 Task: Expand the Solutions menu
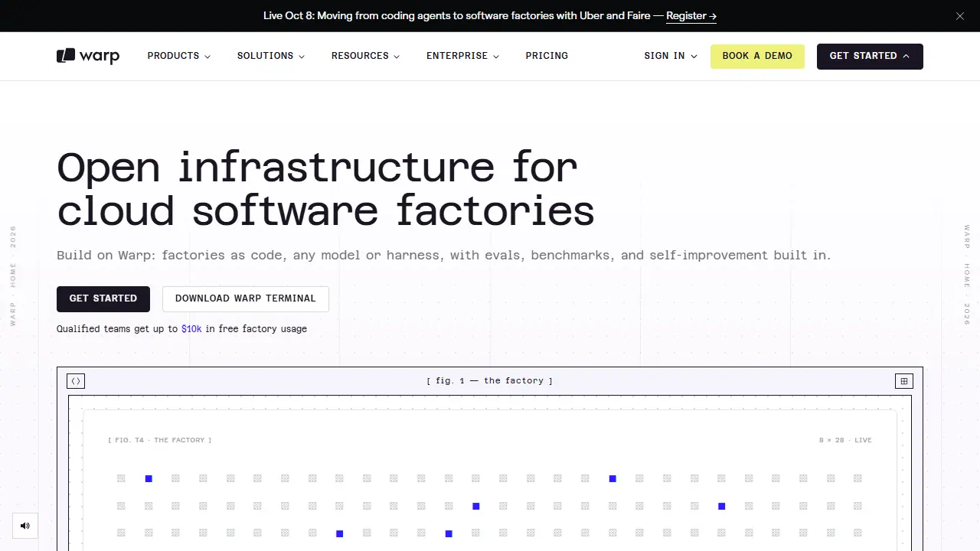point(271,56)
